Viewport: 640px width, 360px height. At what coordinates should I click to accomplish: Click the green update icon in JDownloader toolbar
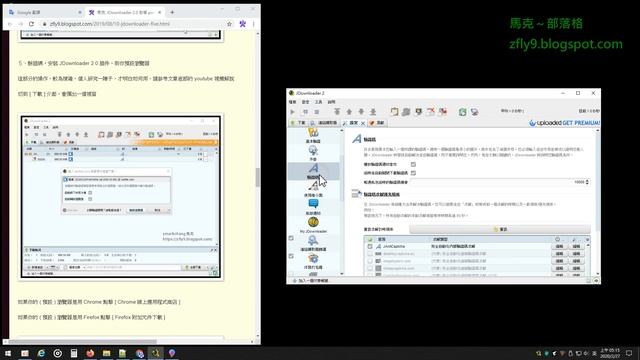pyautogui.click(x=462, y=111)
